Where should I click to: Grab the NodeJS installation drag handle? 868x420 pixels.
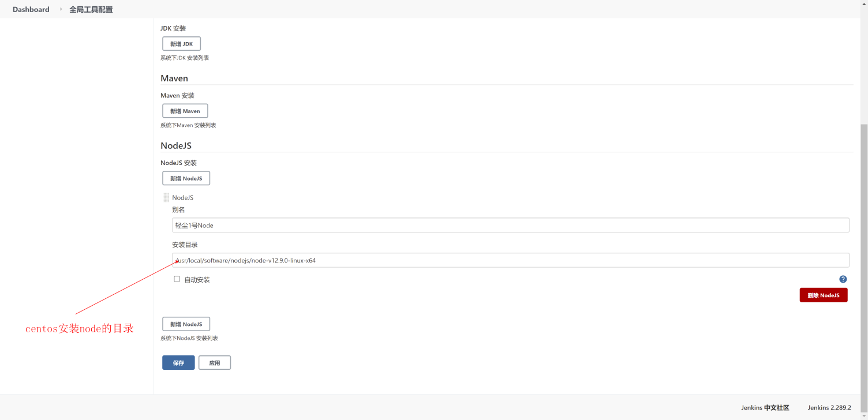click(x=166, y=197)
